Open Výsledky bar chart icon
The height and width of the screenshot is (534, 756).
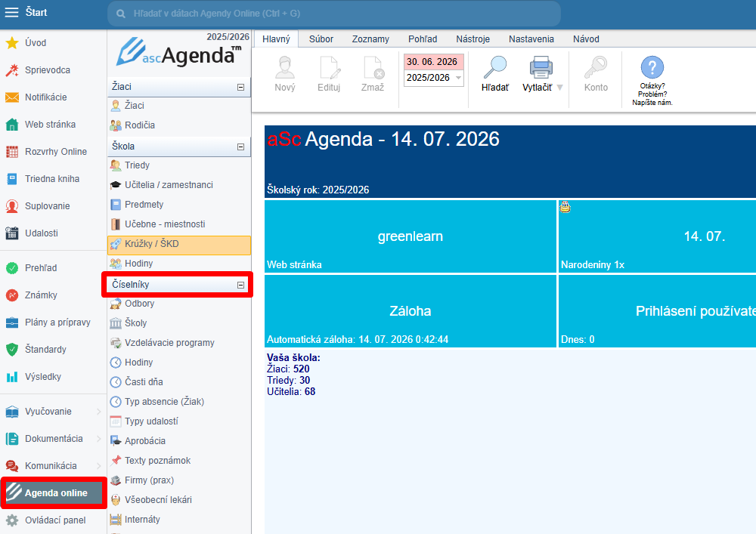(12, 377)
